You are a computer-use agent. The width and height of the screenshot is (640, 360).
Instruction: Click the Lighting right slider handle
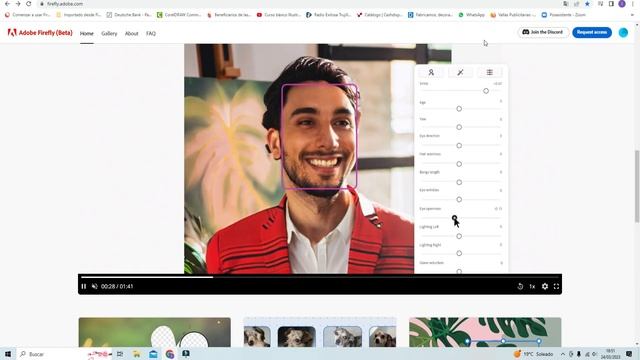[x=459, y=253]
